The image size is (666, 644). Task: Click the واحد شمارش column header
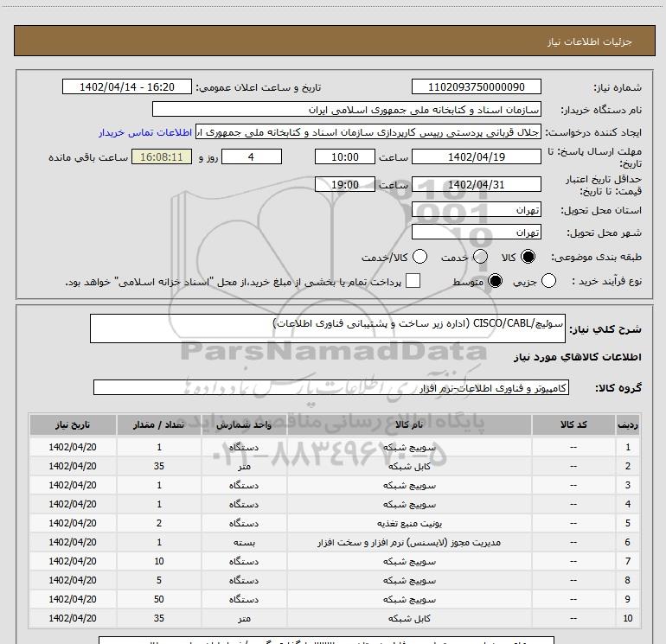point(244,425)
